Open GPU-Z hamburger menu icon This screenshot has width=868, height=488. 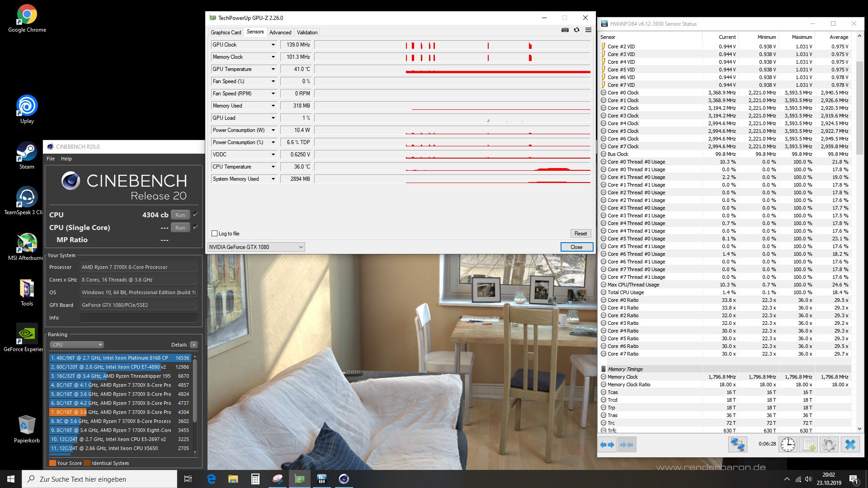(x=588, y=30)
